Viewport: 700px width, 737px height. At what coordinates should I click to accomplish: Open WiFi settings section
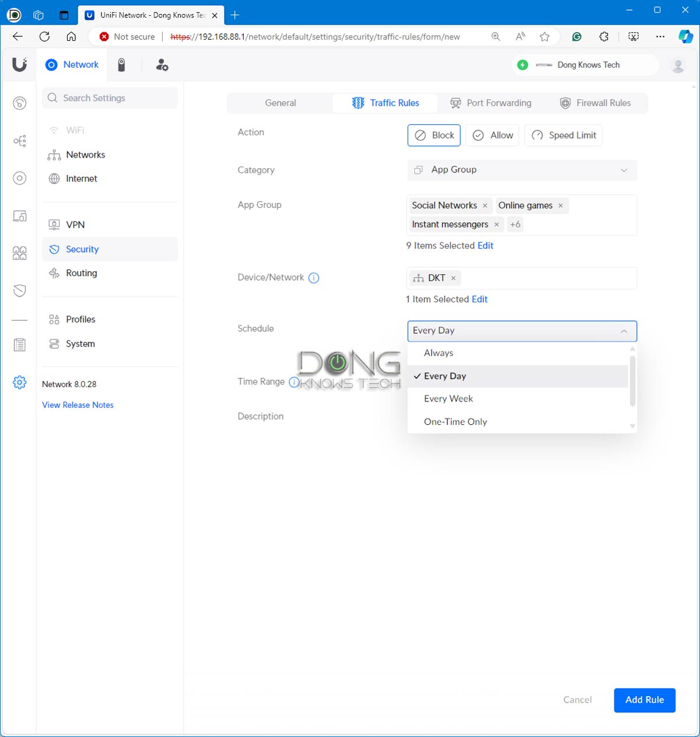coord(110,130)
